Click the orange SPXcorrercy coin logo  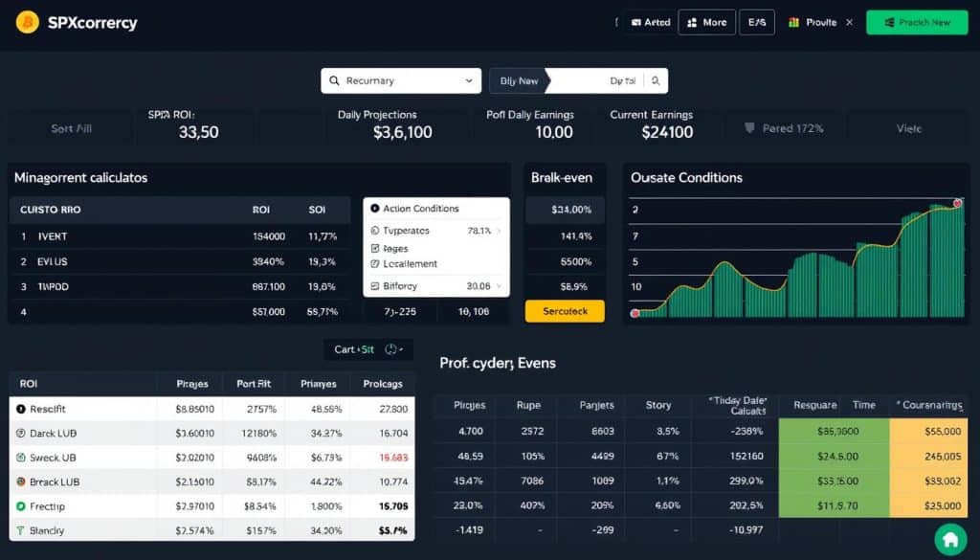coord(27,22)
